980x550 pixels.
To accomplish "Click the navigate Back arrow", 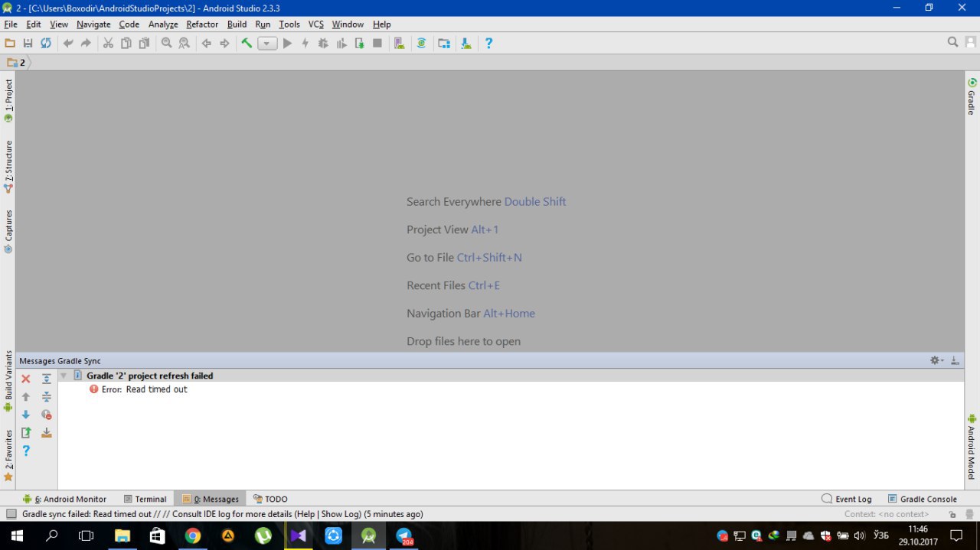I will click(x=206, y=44).
